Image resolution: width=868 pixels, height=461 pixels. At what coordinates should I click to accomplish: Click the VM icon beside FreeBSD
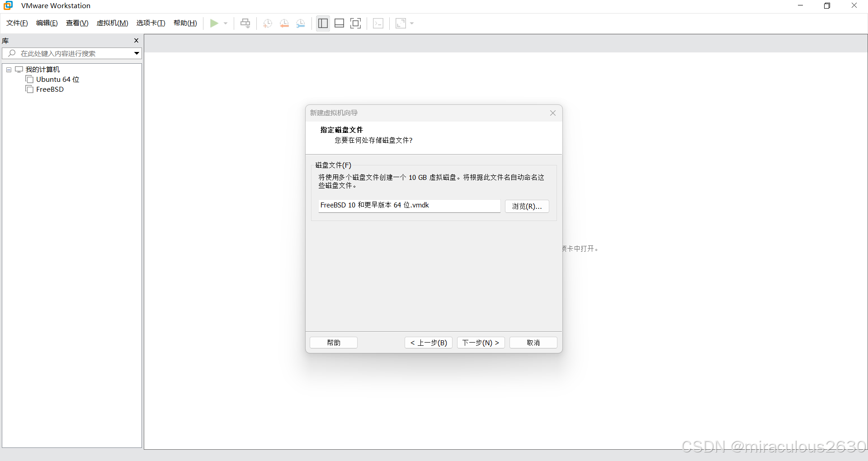pyautogui.click(x=30, y=89)
